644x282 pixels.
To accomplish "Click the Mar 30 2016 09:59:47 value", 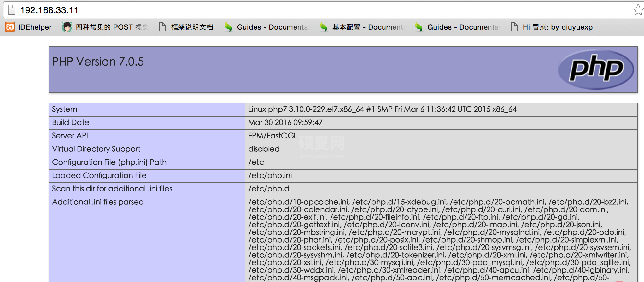I will [285, 122].
